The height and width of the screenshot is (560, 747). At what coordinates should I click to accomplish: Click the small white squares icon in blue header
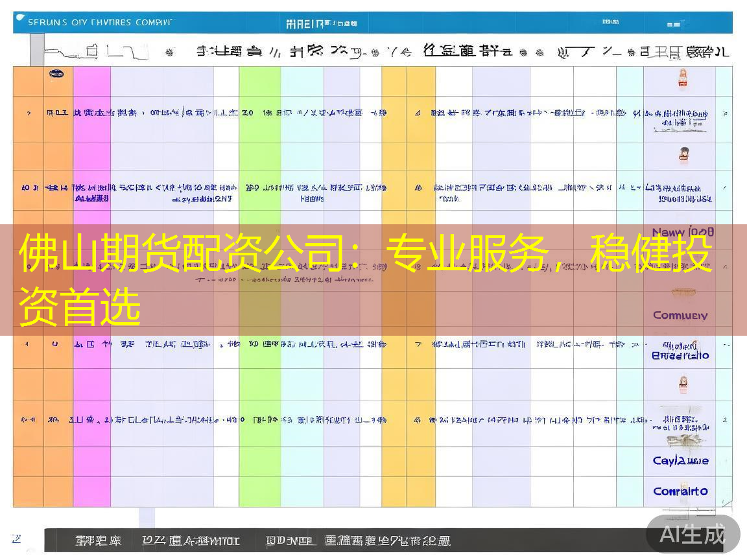[673, 24]
